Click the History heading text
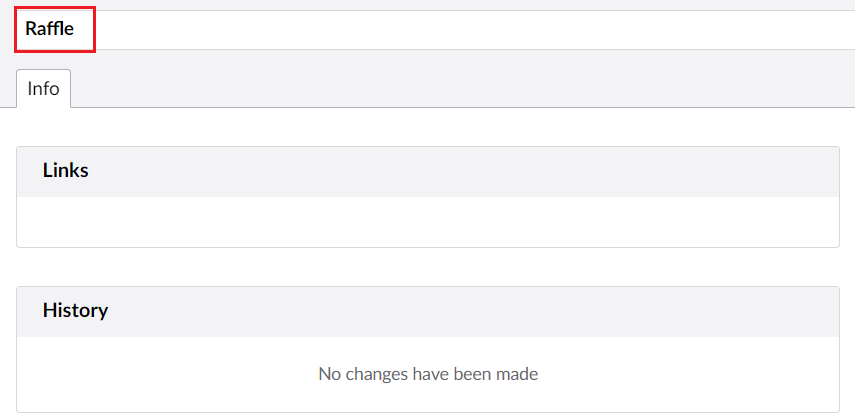The height and width of the screenshot is (418, 855). tap(75, 311)
